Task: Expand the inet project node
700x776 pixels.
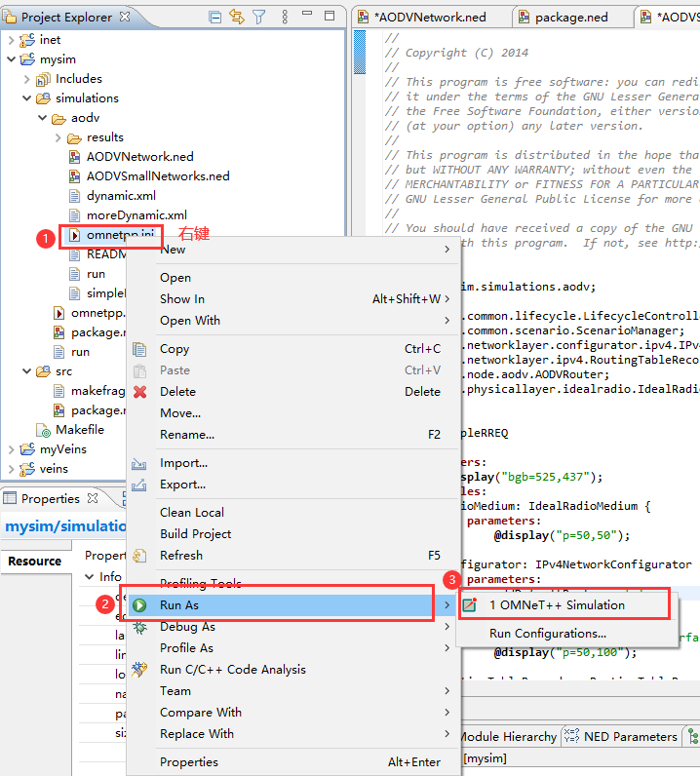Action: pyautogui.click(x=12, y=40)
